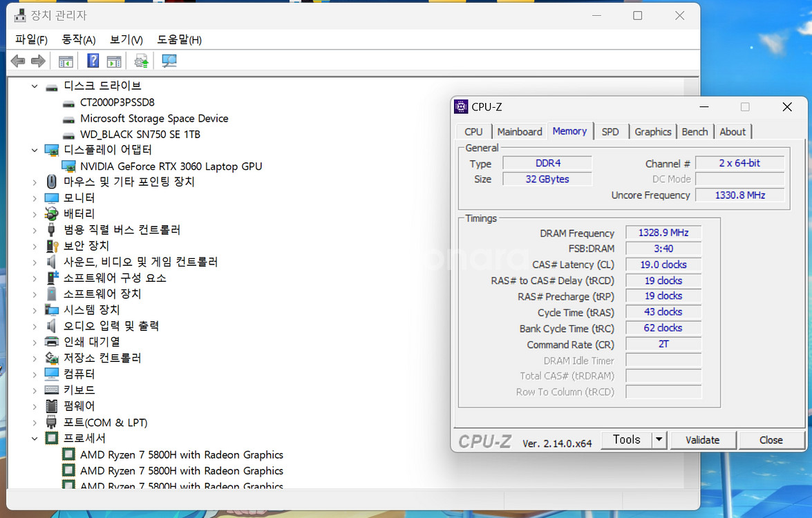This screenshot has width=812, height=518.
Task: Click the update driver toolbar icon
Action: pos(142,61)
